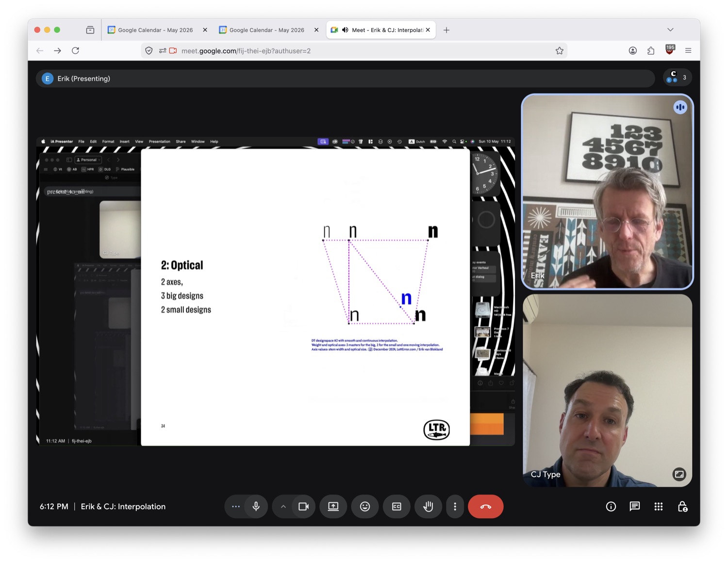The width and height of the screenshot is (728, 563).
Task: Click the Present now screen share icon
Action: 333,506
